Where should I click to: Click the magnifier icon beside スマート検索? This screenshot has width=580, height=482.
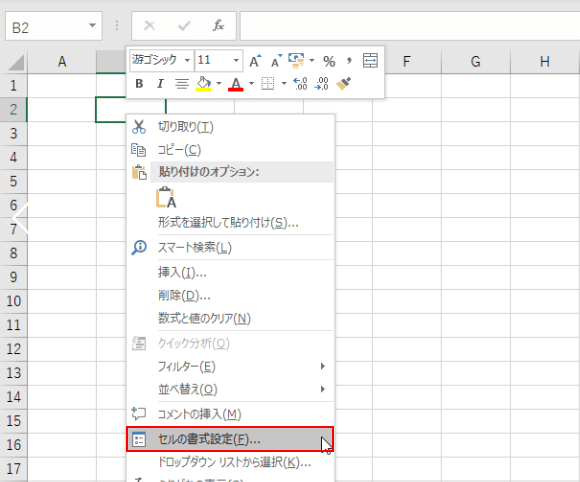pyautogui.click(x=139, y=247)
